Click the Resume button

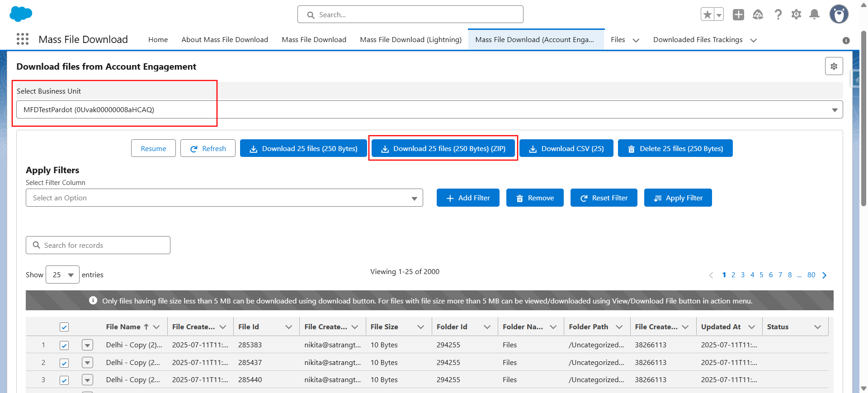(153, 148)
